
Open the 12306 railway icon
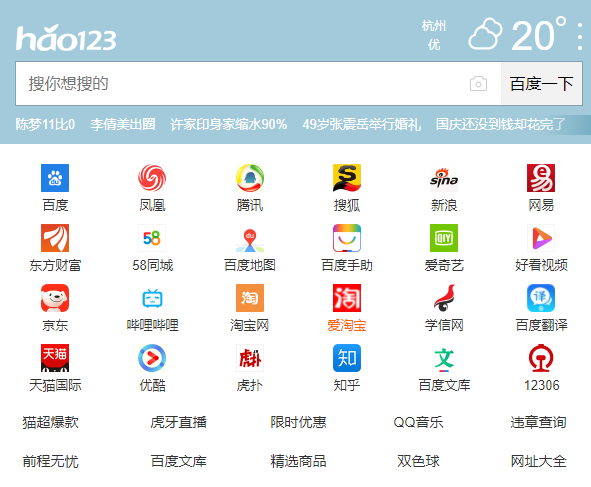(x=541, y=358)
